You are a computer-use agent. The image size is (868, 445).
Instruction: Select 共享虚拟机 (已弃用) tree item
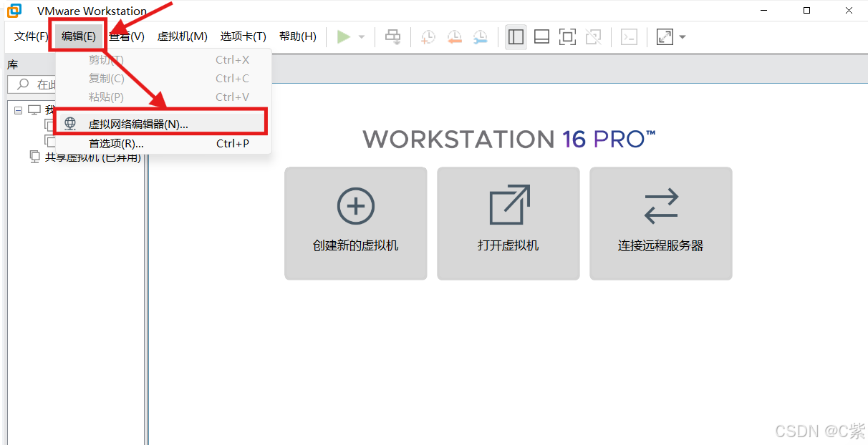(x=92, y=157)
